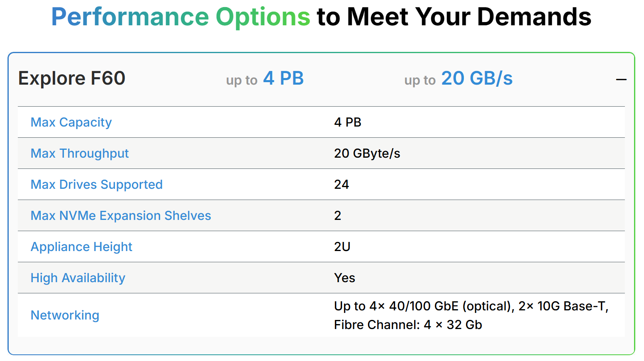The image size is (644, 361).
Task: Click the value 24 for drives supported
Action: click(x=342, y=185)
